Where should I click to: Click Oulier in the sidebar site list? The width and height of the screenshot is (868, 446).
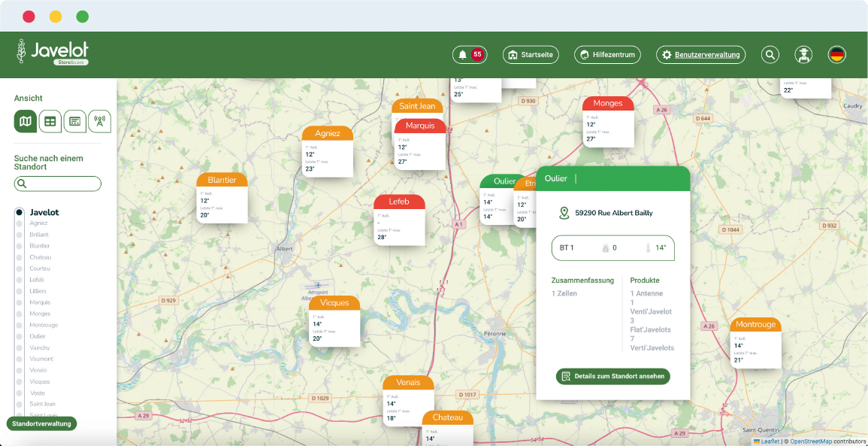tap(38, 336)
